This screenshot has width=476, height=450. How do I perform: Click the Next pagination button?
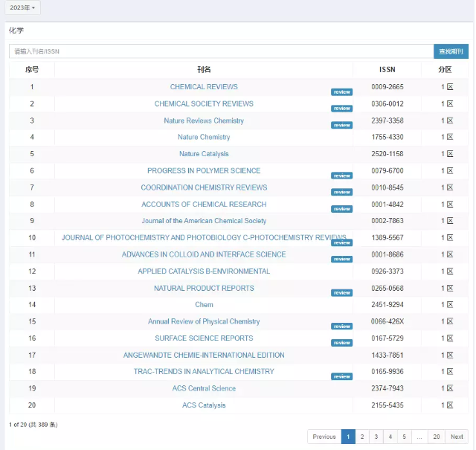pyautogui.click(x=457, y=437)
